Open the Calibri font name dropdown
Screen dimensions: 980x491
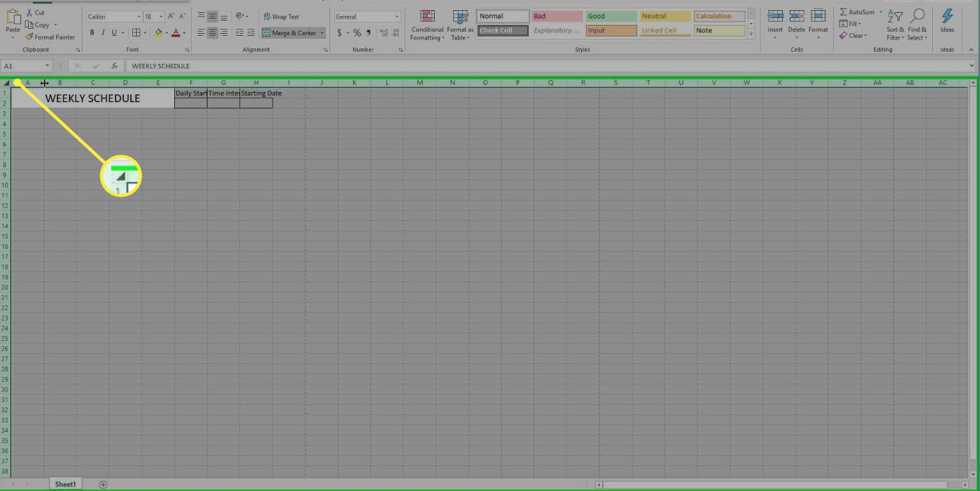click(x=139, y=17)
